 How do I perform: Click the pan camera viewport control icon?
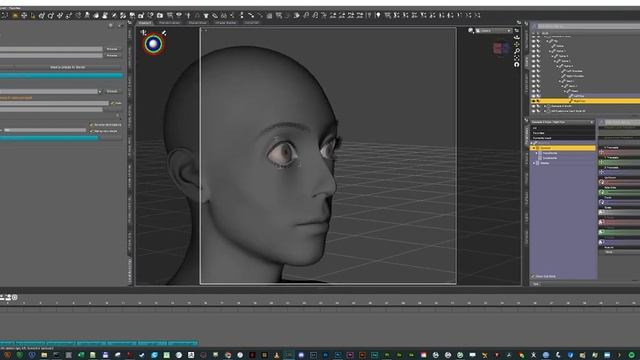517,44
